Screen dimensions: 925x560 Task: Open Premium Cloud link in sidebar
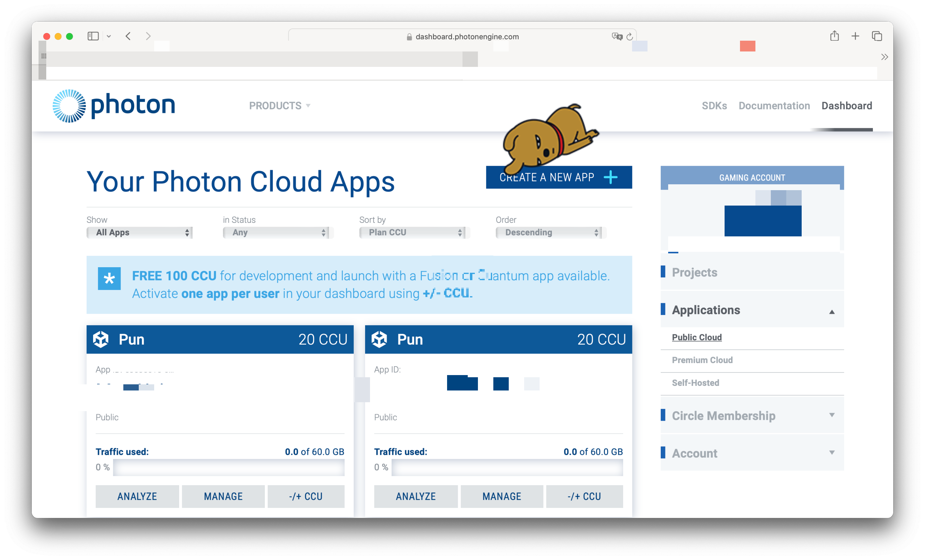tap(702, 360)
